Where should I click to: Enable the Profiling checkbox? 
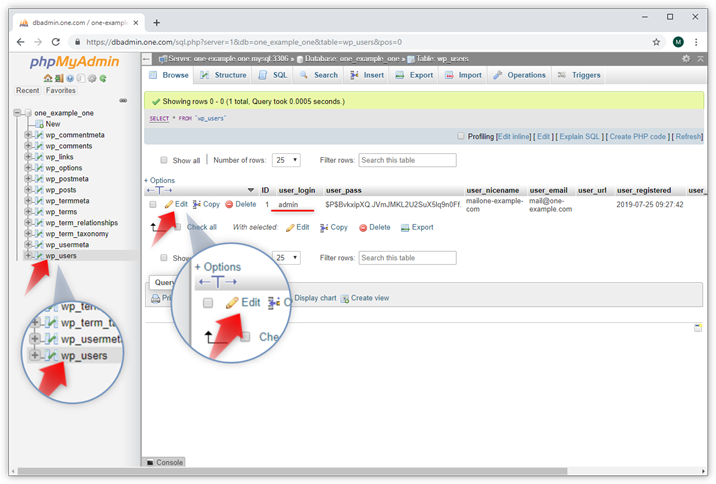[x=461, y=136]
